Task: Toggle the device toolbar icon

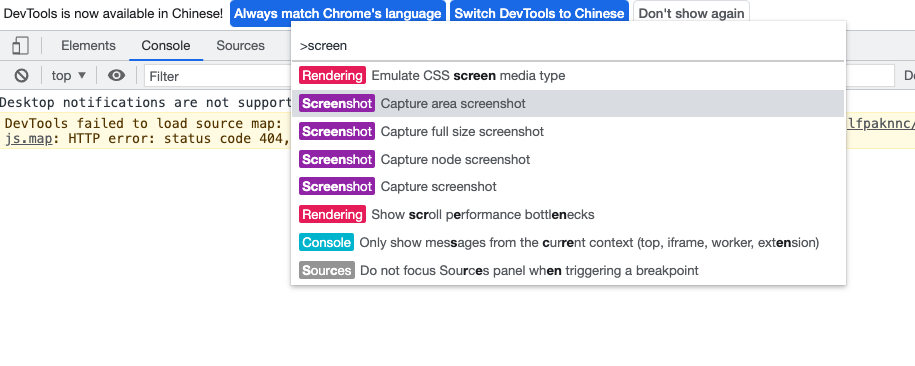Action: click(x=20, y=46)
